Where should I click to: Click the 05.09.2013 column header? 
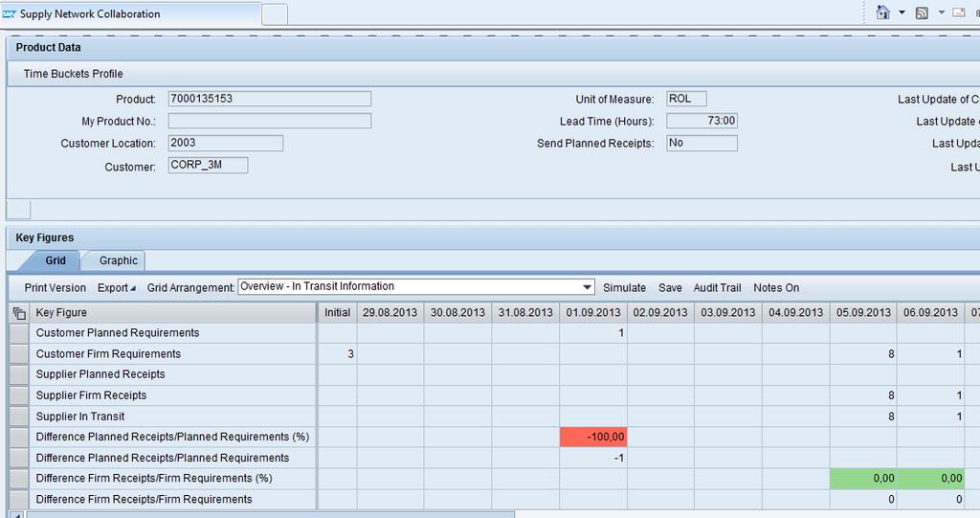point(863,313)
